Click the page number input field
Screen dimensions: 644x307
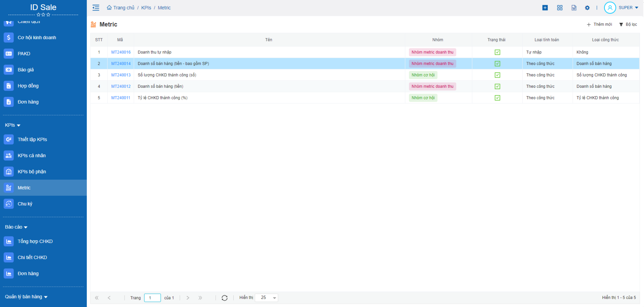[153, 298]
